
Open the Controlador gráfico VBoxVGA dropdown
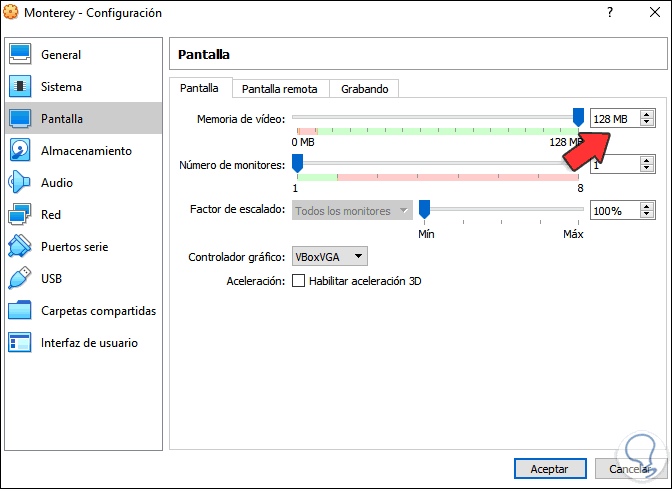click(x=330, y=257)
